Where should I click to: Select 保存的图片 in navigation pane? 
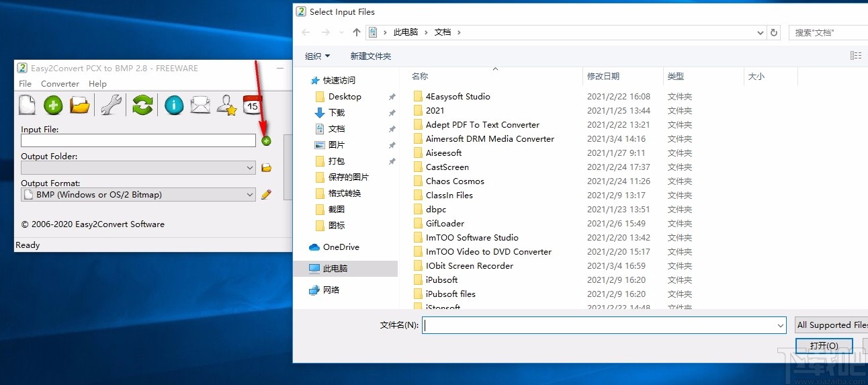[x=349, y=177]
